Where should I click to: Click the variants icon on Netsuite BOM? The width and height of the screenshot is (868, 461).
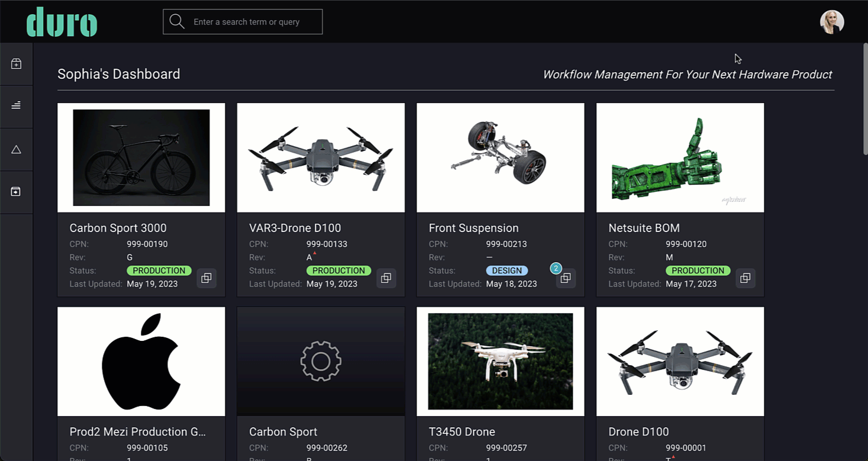point(746,278)
